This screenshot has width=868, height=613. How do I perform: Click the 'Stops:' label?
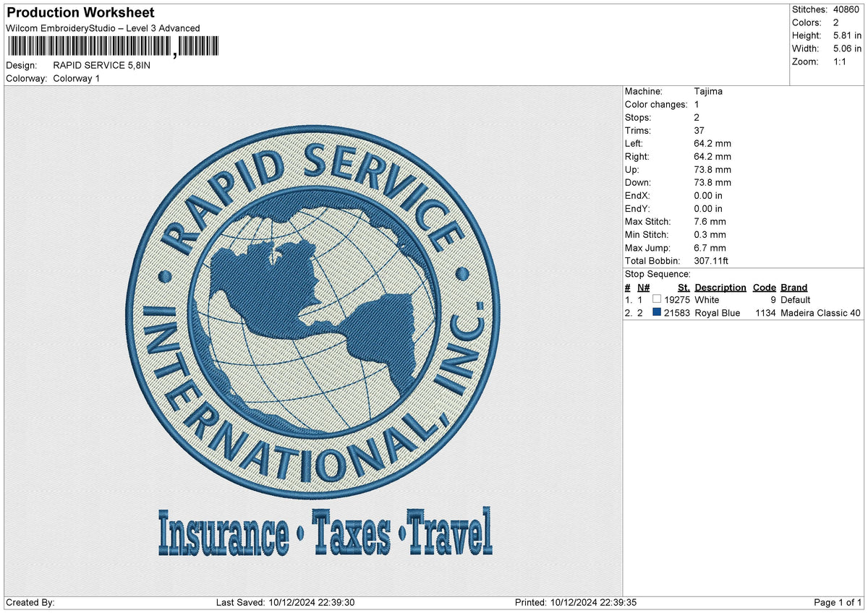(638, 117)
